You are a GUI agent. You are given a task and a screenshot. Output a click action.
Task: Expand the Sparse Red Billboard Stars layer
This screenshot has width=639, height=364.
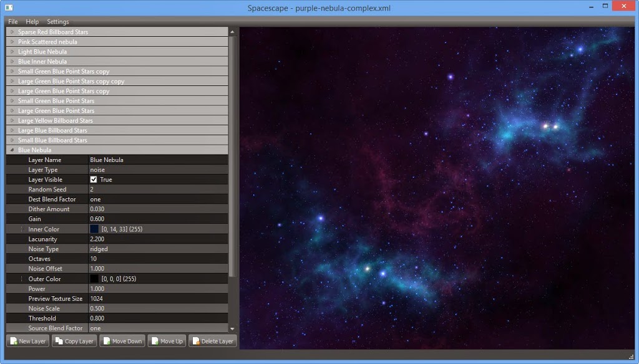click(12, 32)
